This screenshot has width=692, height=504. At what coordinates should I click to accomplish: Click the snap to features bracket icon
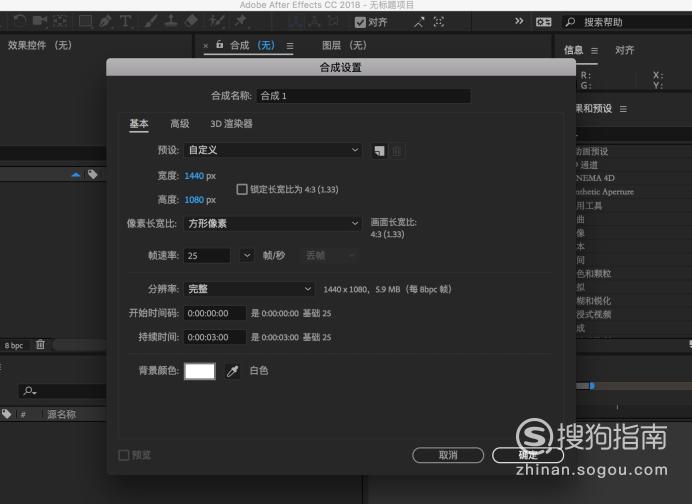tap(439, 22)
